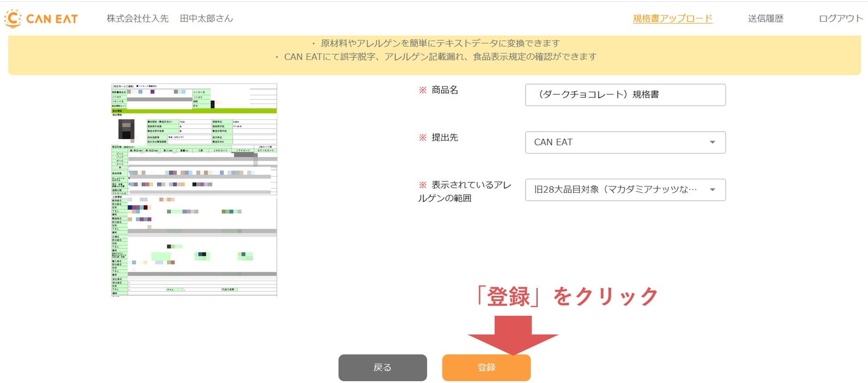Expand the allergen range dropdown
Screen dimensions: 868x383
pyautogui.click(x=625, y=190)
